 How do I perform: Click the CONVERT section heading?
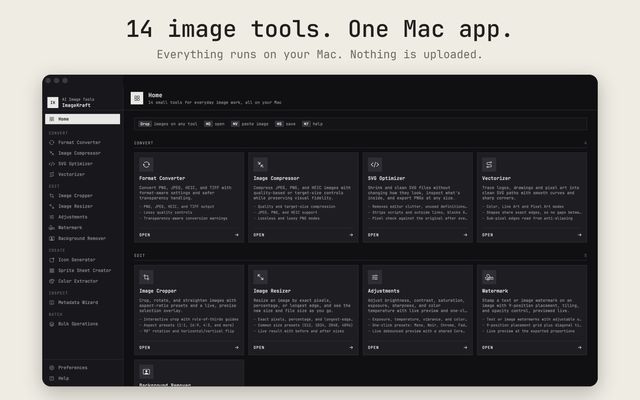144,143
